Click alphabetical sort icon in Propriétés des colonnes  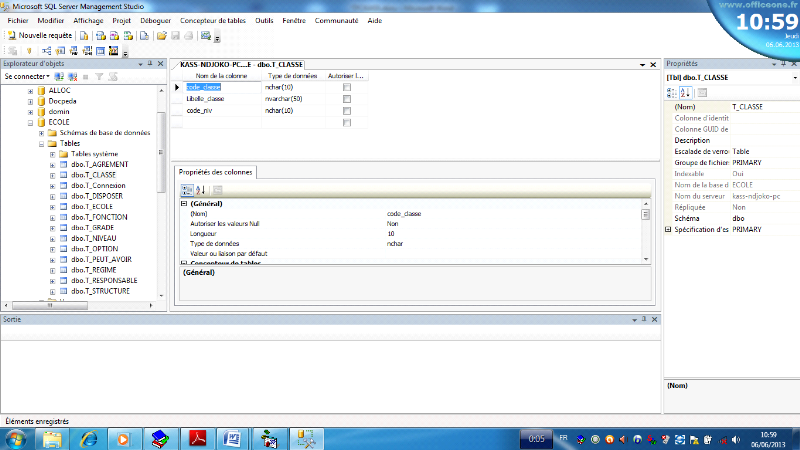point(201,190)
